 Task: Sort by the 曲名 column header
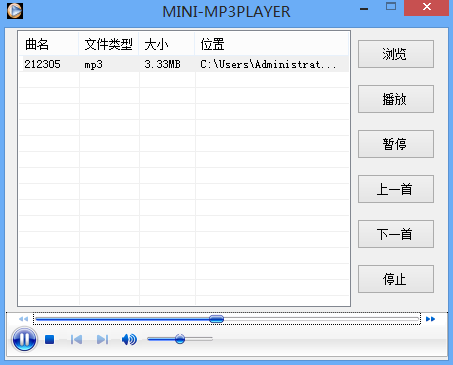point(49,44)
